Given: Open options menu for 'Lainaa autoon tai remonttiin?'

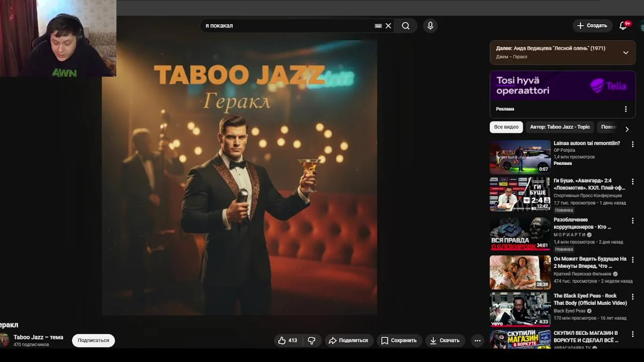Looking at the screenshot, I should [633, 144].
